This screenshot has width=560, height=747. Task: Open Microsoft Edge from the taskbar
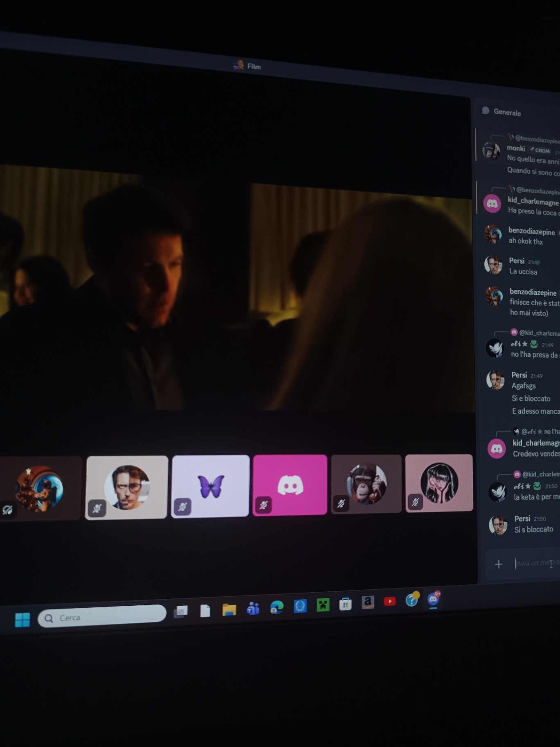tap(277, 607)
